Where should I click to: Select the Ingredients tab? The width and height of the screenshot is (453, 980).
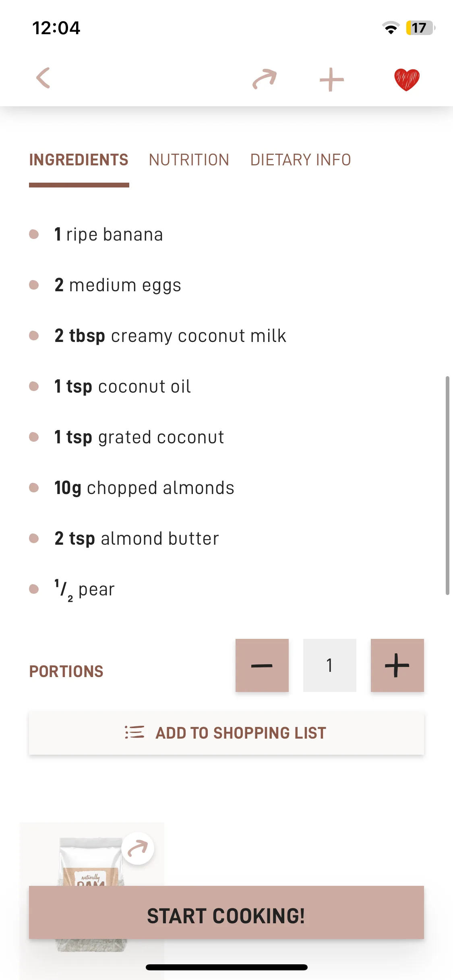tap(79, 160)
